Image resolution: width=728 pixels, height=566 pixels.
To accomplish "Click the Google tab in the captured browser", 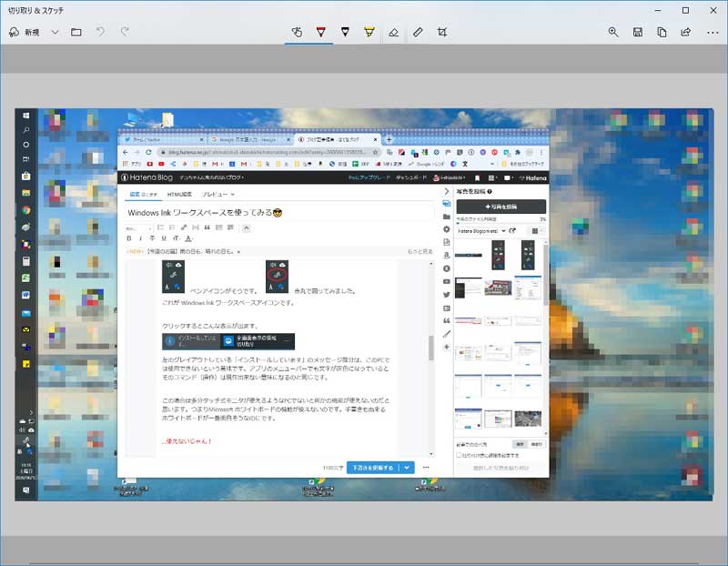I will (x=249, y=139).
